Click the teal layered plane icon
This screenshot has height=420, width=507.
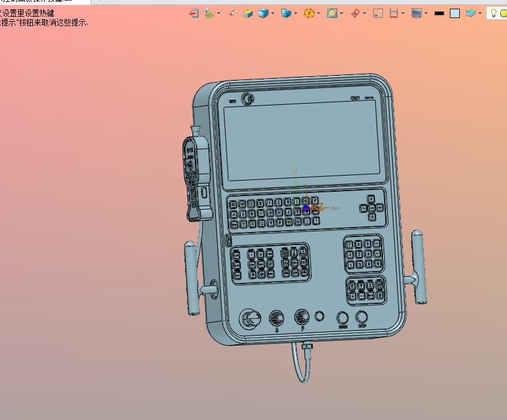click(470, 13)
